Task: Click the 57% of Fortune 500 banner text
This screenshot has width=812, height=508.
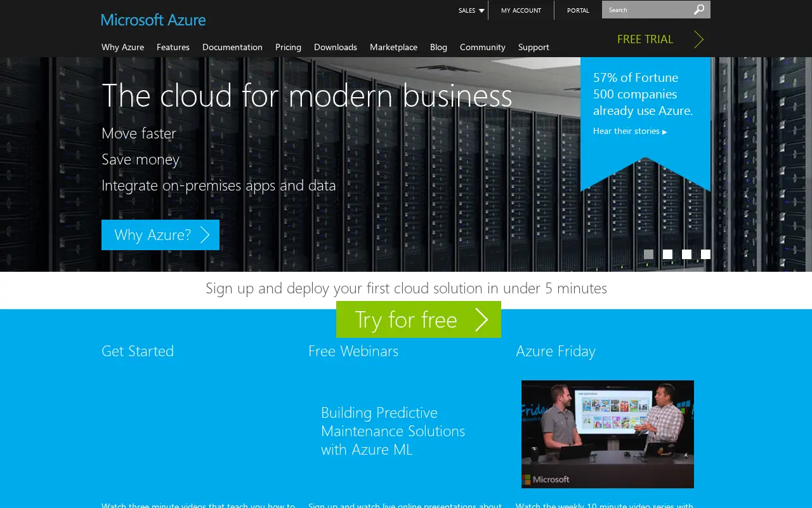Action: [x=643, y=94]
